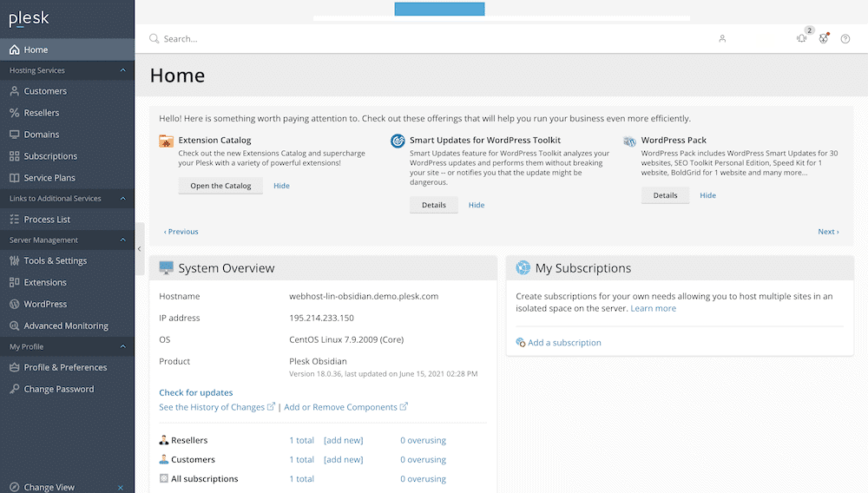
Task: Click Resellers 0 overusing link
Action: click(x=423, y=440)
